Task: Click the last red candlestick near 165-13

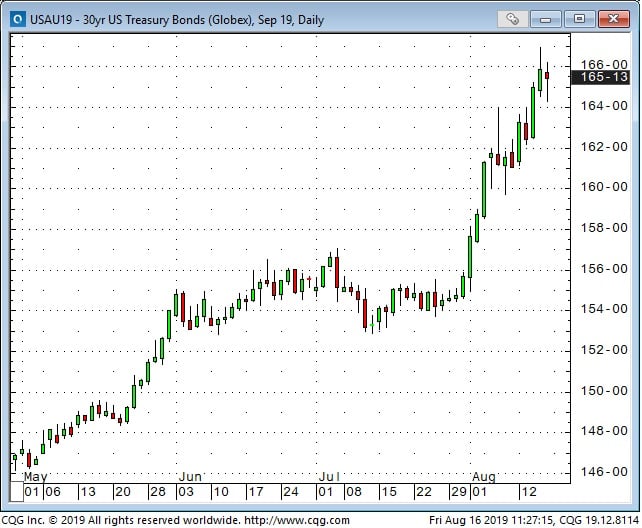Action: point(547,76)
